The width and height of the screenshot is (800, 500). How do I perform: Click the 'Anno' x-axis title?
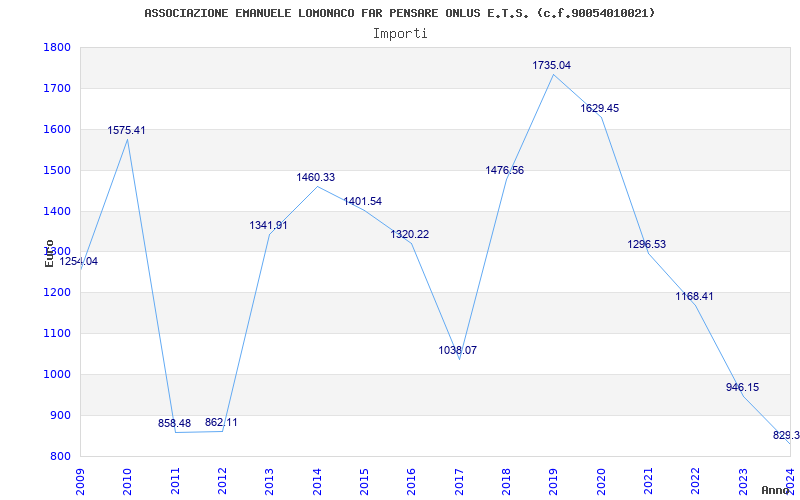[776, 490]
